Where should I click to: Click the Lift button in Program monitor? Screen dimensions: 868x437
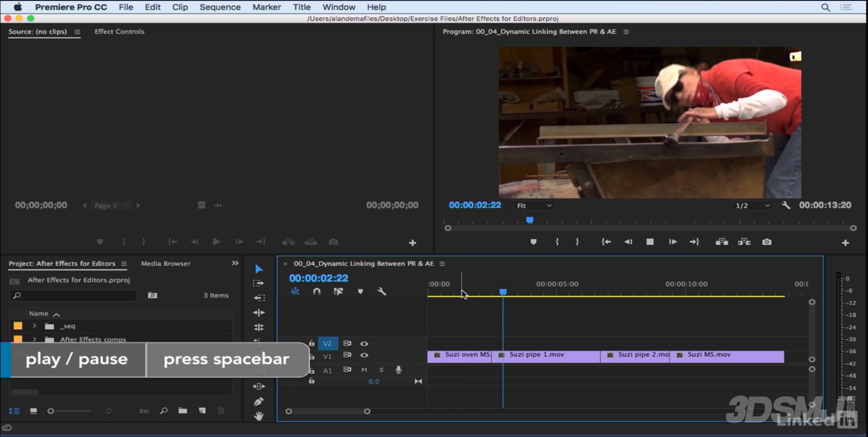[722, 242]
